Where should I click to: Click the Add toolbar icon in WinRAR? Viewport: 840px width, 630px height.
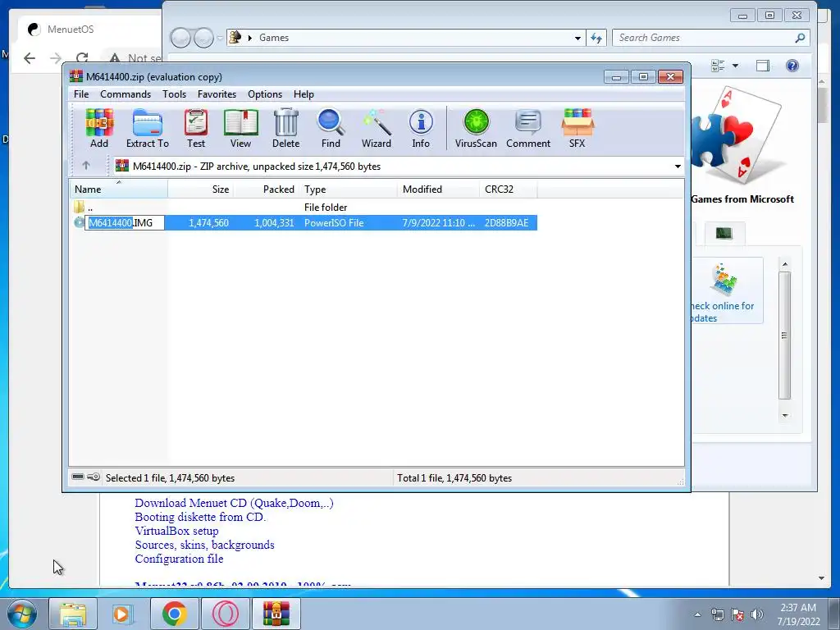(x=99, y=128)
